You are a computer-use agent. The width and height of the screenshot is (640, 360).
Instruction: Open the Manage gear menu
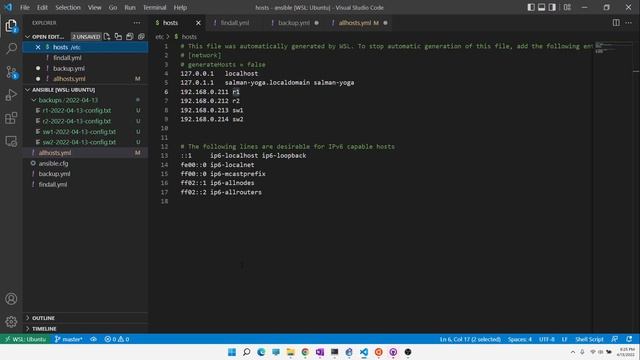point(11,322)
